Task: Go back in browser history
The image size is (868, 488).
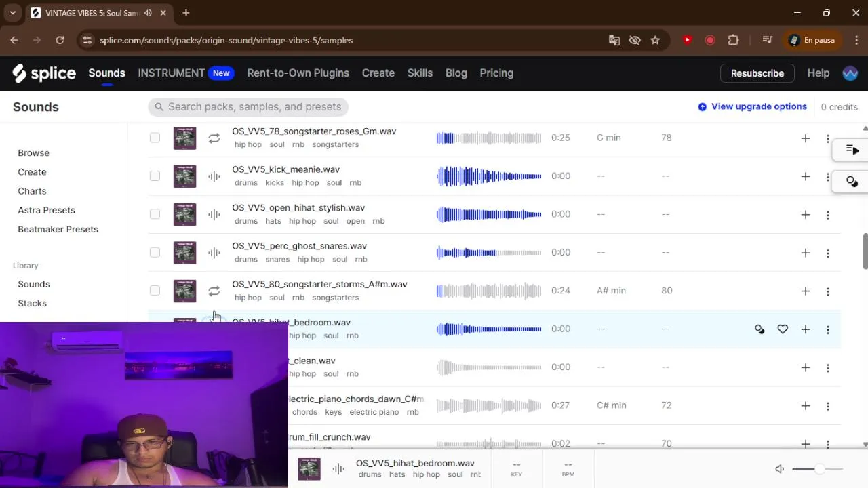Action: (x=14, y=40)
